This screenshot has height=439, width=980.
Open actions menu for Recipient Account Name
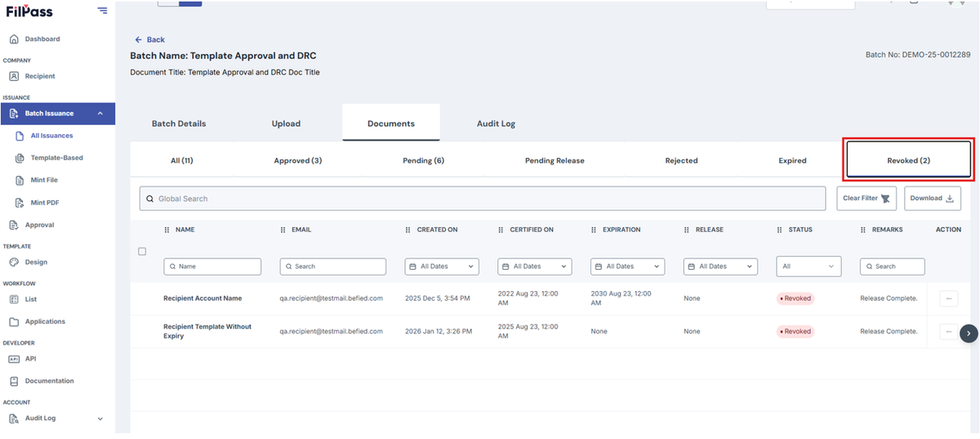click(949, 298)
